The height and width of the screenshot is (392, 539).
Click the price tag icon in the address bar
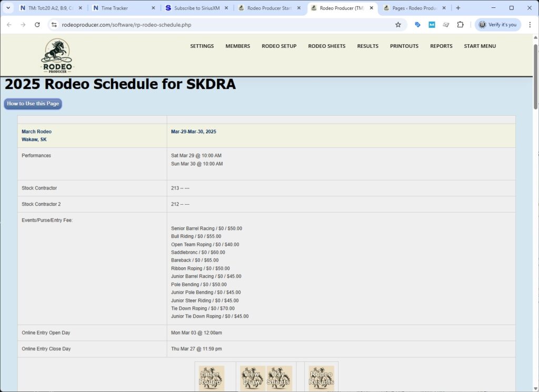(417, 24)
